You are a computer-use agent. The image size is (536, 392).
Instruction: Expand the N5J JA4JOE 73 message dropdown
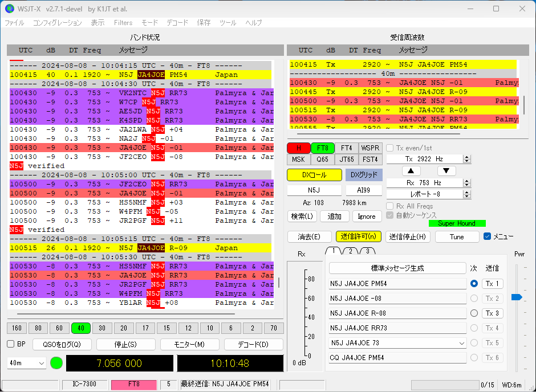point(461,343)
